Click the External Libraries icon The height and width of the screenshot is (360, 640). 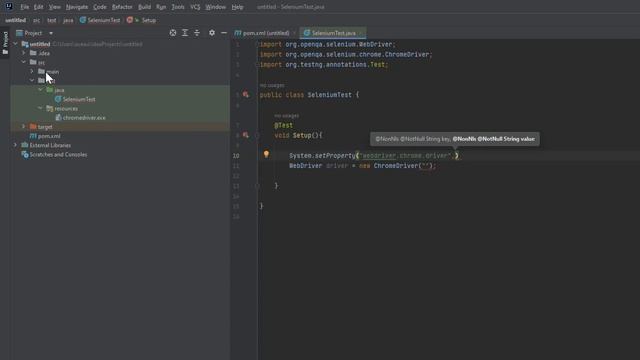click(x=25, y=145)
